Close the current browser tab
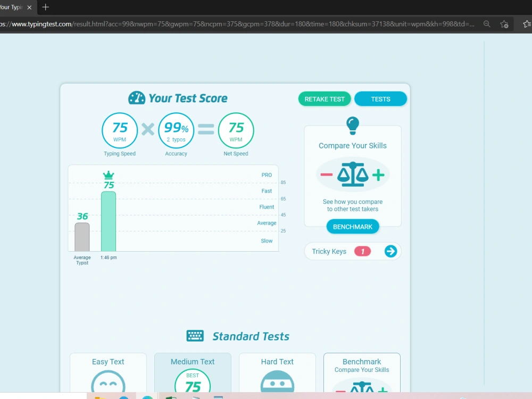The image size is (532, 399). (29, 7)
